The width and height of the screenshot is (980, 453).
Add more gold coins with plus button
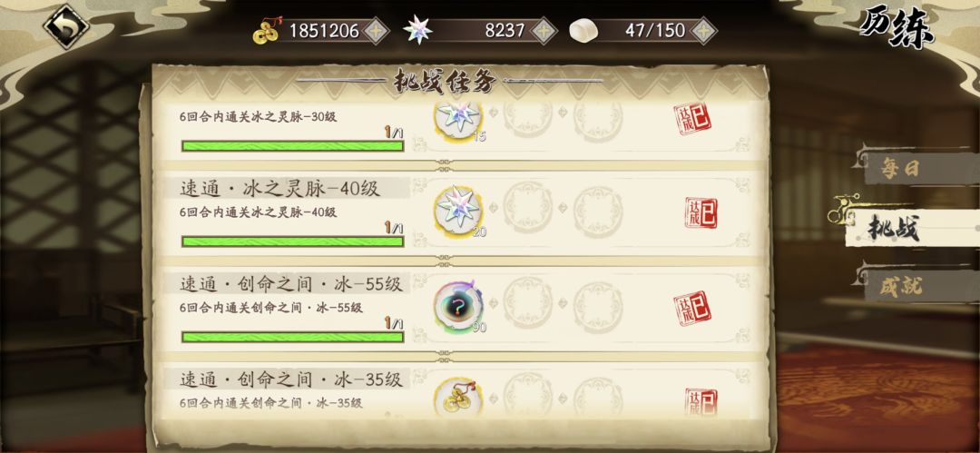pos(377,31)
